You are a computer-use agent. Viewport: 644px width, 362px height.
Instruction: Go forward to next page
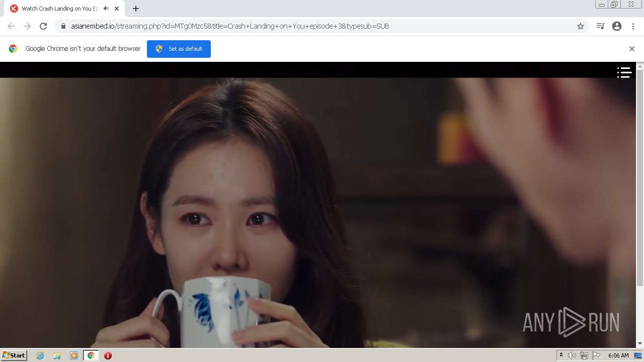click(27, 26)
